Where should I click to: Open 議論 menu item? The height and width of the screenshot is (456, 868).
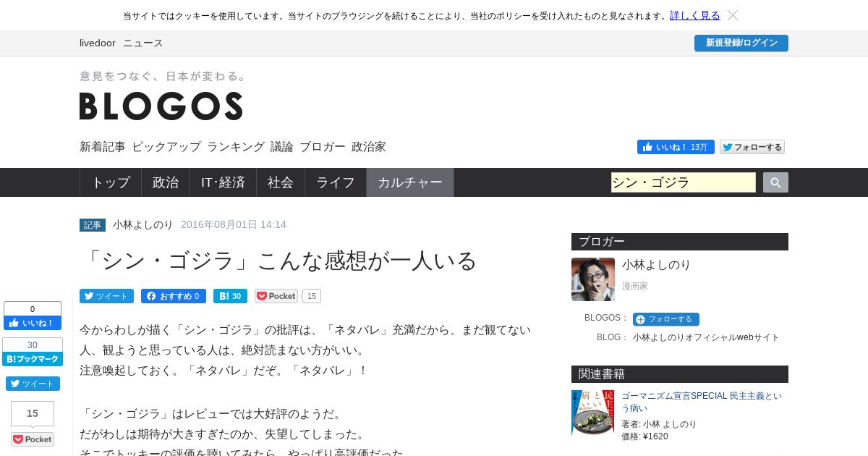[x=282, y=146]
